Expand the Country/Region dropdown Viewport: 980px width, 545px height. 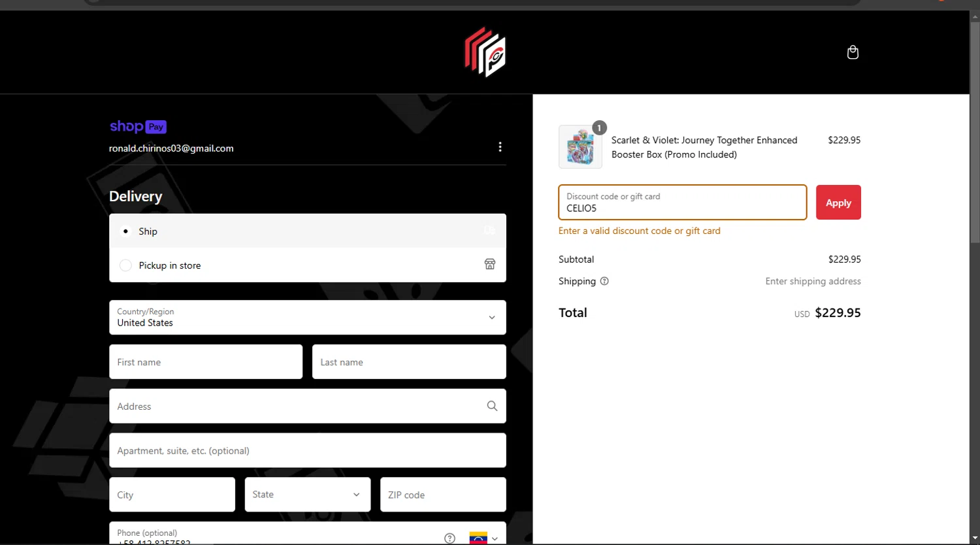coord(308,317)
